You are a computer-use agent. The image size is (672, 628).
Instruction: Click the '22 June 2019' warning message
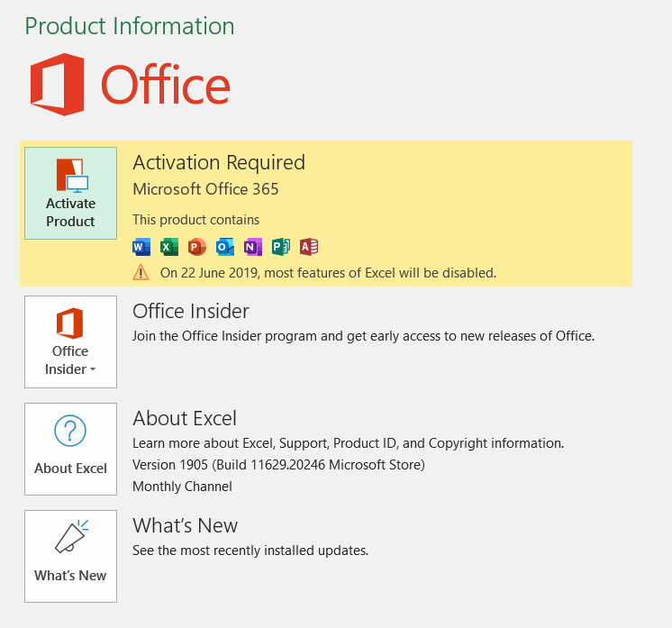328,273
